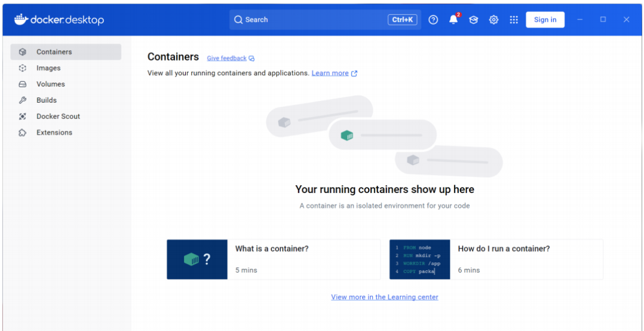Click the Sign in button
The width and height of the screenshot is (644, 331).
[545, 20]
